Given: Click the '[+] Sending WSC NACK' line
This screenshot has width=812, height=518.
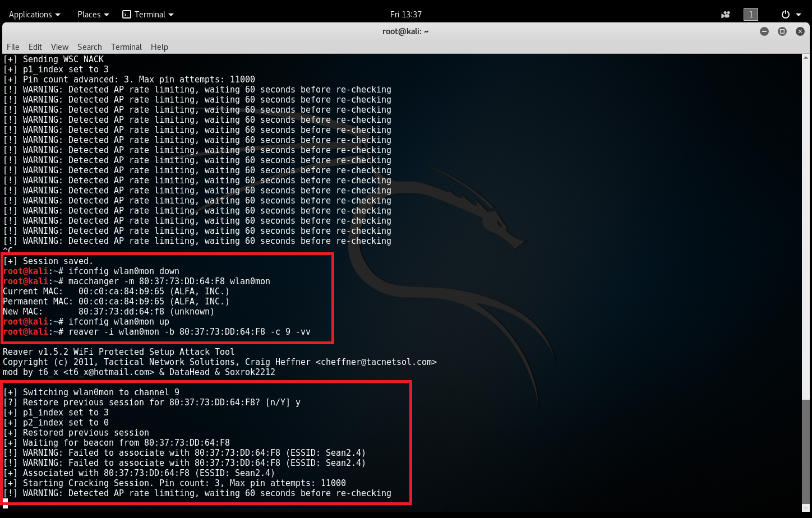Looking at the screenshot, I should (53, 59).
